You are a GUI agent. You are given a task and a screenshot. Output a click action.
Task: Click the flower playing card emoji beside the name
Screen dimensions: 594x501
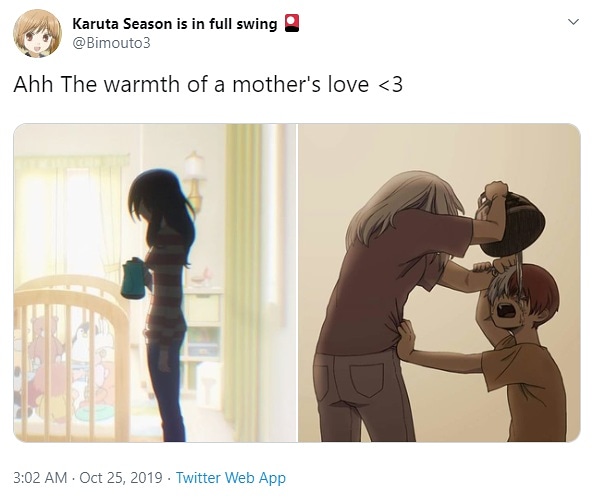pos(292,23)
